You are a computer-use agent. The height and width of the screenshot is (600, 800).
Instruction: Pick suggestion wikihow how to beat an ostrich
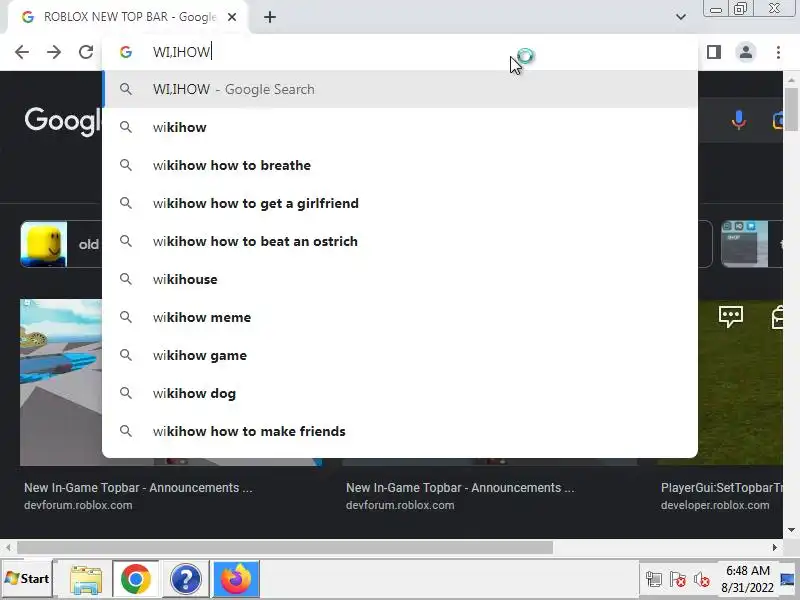tap(400, 241)
